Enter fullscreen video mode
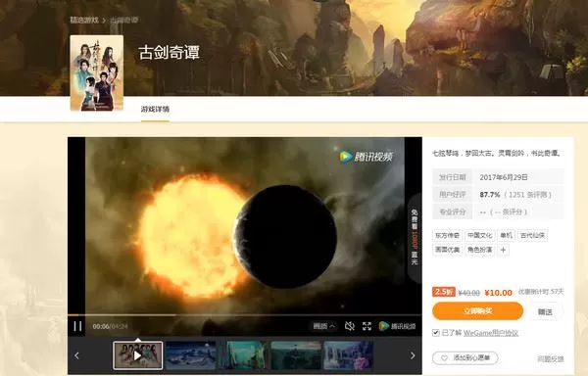 [x=367, y=326]
